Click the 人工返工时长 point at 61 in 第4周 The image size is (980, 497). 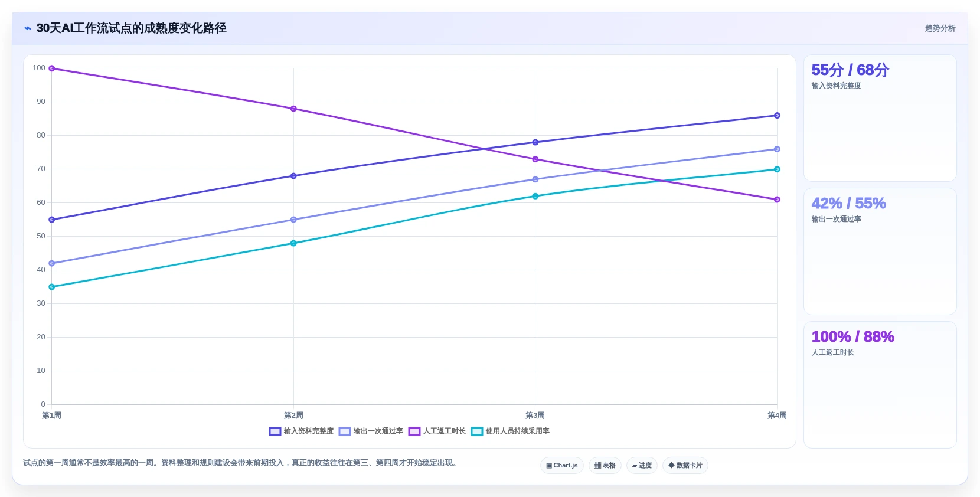point(777,200)
